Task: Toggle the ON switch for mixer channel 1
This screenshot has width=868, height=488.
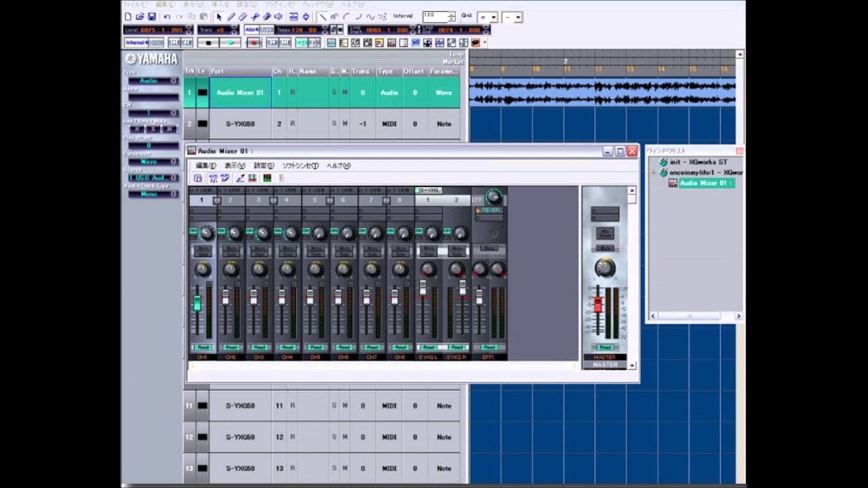Action: tap(193, 231)
